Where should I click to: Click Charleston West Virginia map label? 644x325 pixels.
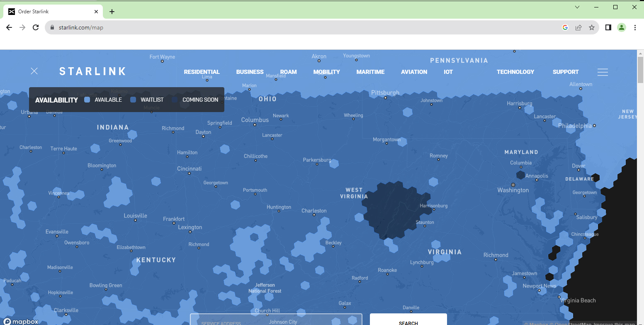[x=314, y=211]
